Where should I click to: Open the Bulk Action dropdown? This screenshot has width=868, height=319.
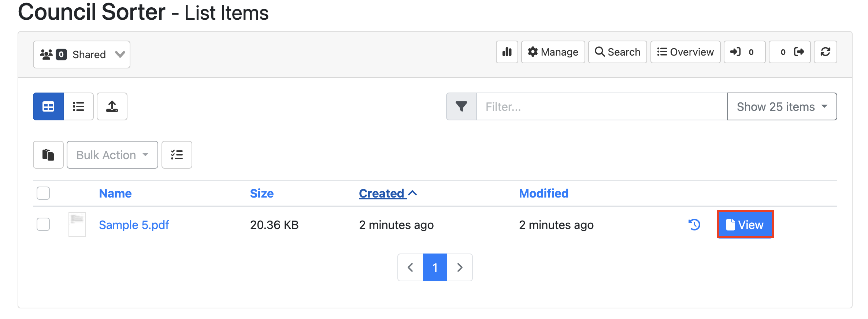[112, 155]
